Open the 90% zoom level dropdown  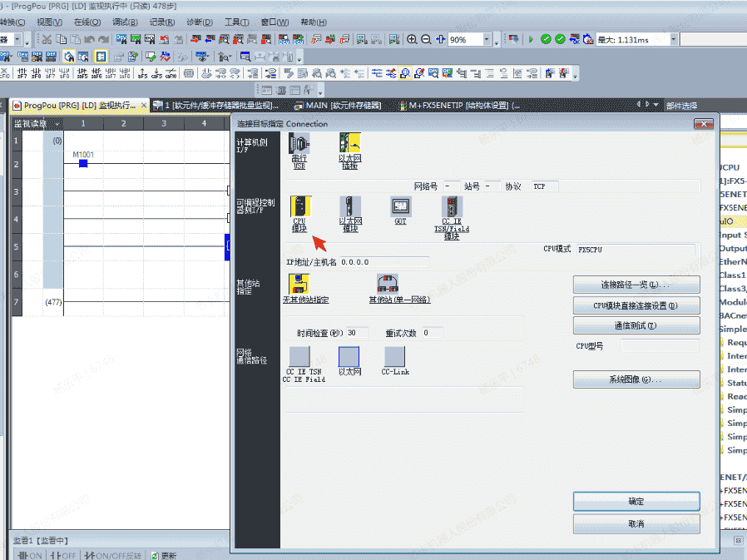point(486,39)
